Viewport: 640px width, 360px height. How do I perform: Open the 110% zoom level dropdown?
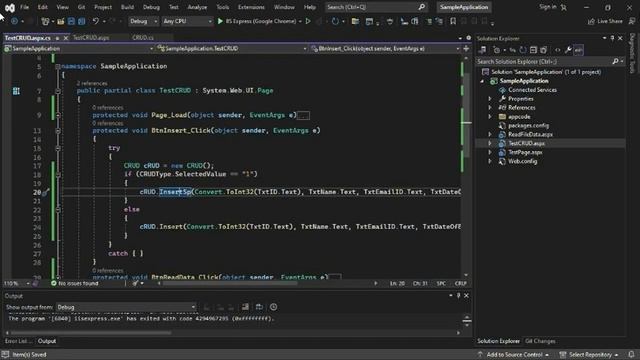coord(17,283)
